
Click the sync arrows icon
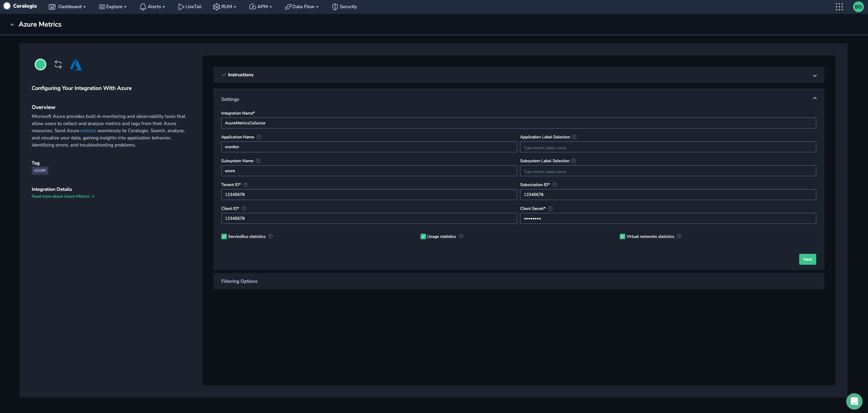pos(58,64)
